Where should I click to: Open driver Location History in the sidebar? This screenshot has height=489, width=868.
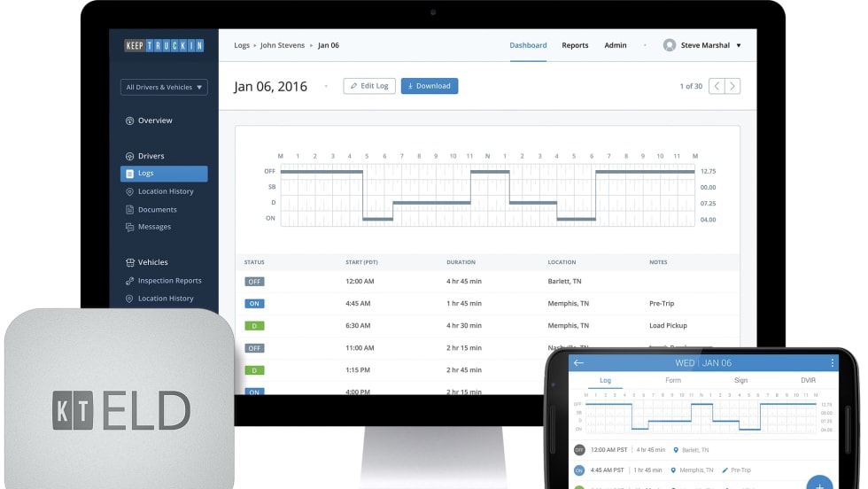[165, 191]
